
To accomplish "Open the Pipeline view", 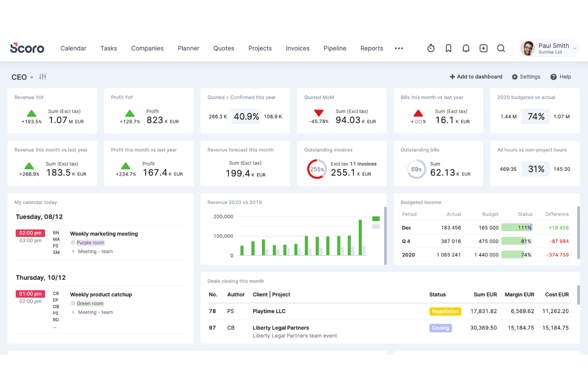I will pos(335,48).
